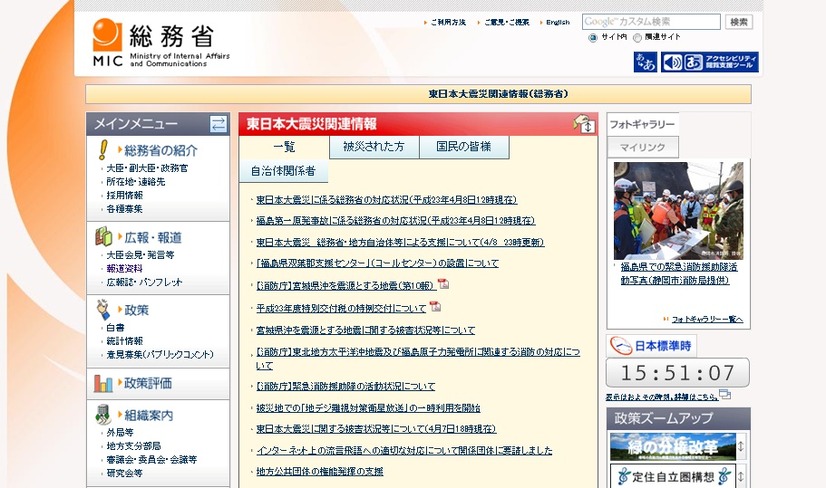Click the font size change icon

coord(645,62)
